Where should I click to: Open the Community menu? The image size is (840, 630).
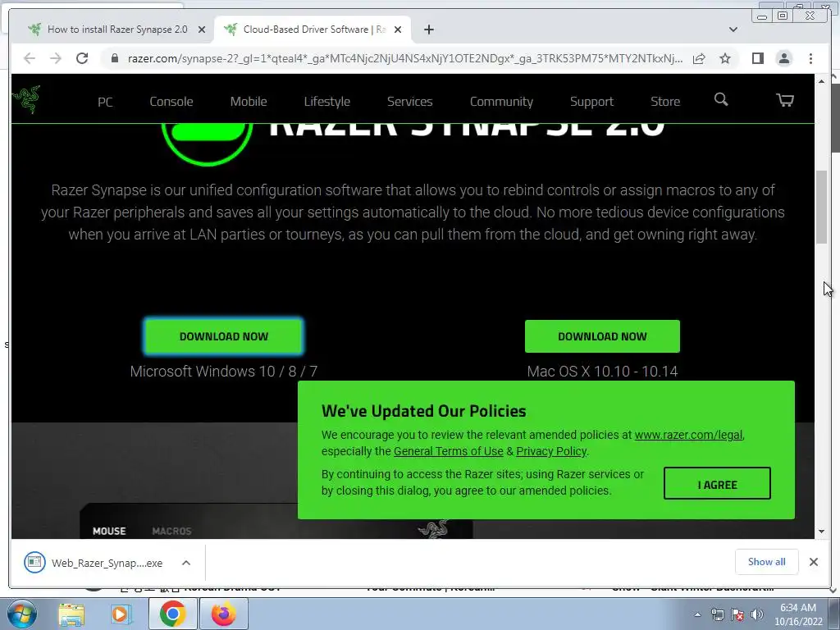(x=501, y=102)
